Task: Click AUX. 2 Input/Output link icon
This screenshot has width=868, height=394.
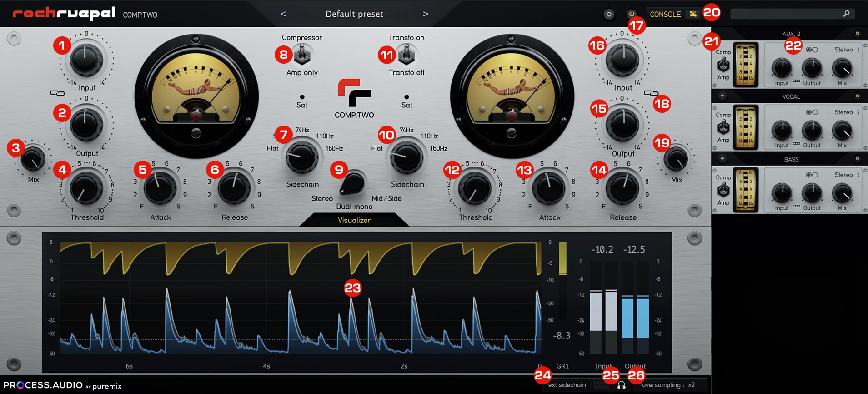Action: pyautogui.click(x=796, y=81)
